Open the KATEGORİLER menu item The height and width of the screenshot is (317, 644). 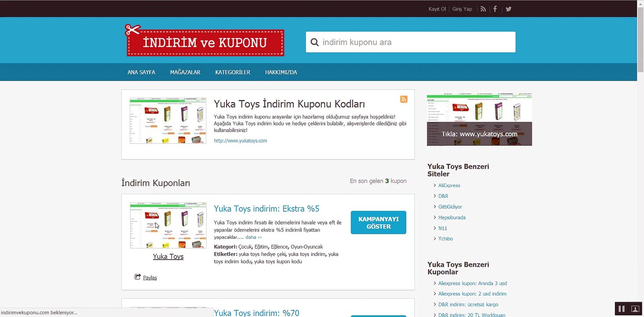pyautogui.click(x=233, y=72)
